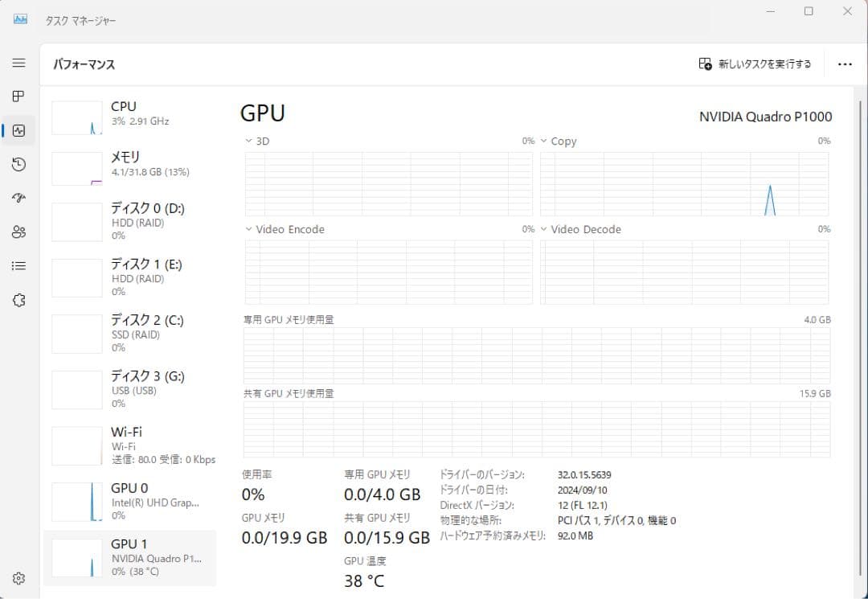Select the メモリ performance panel

(x=129, y=167)
